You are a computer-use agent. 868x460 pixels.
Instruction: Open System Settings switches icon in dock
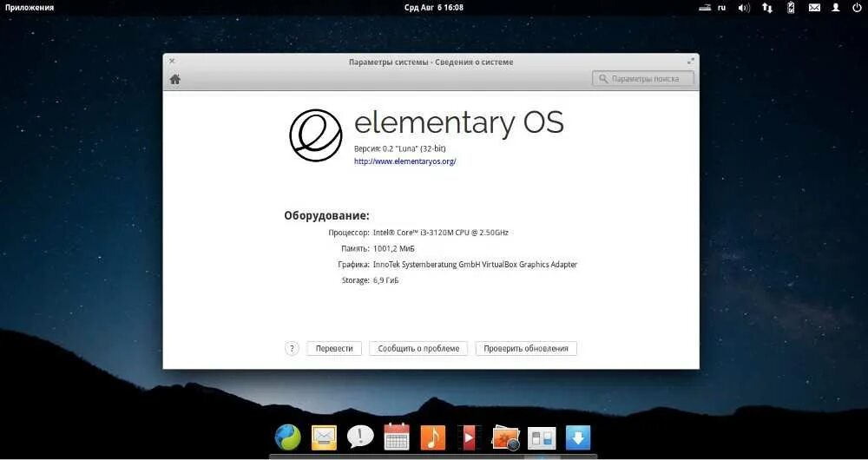click(542, 437)
